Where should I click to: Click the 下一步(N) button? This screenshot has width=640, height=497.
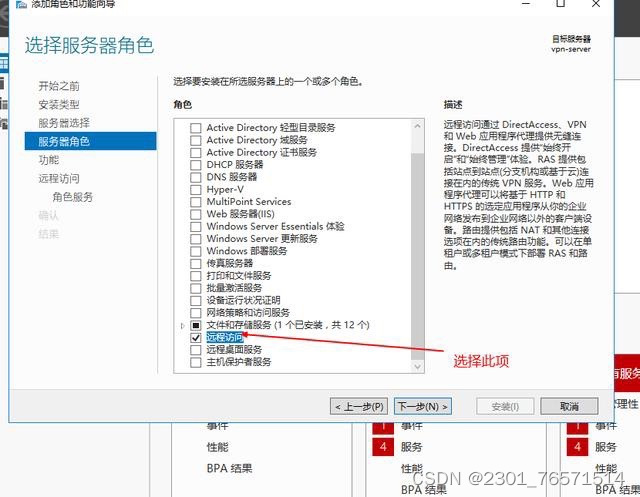click(x=423, y=406)
